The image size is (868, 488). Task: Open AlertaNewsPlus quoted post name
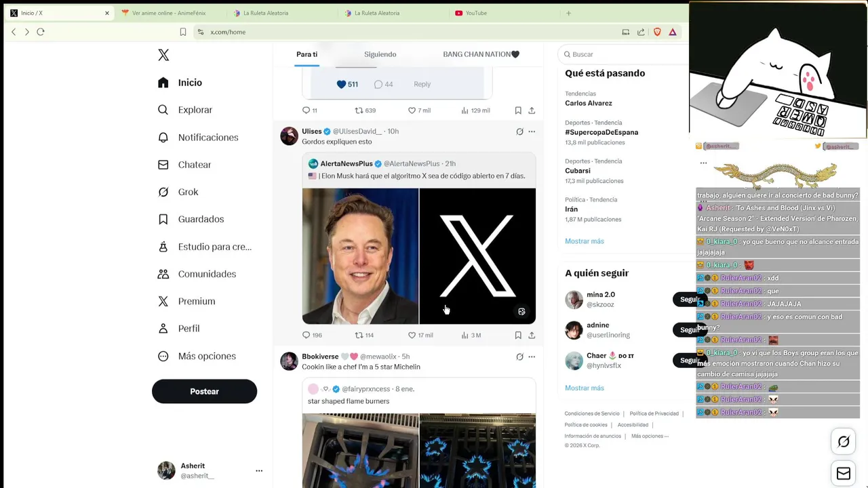[347, 163]
